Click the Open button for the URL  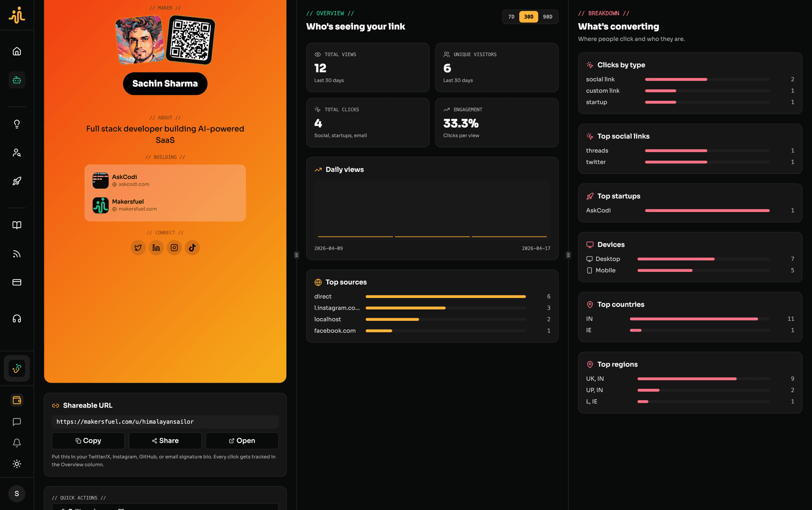tap(242, 441)
